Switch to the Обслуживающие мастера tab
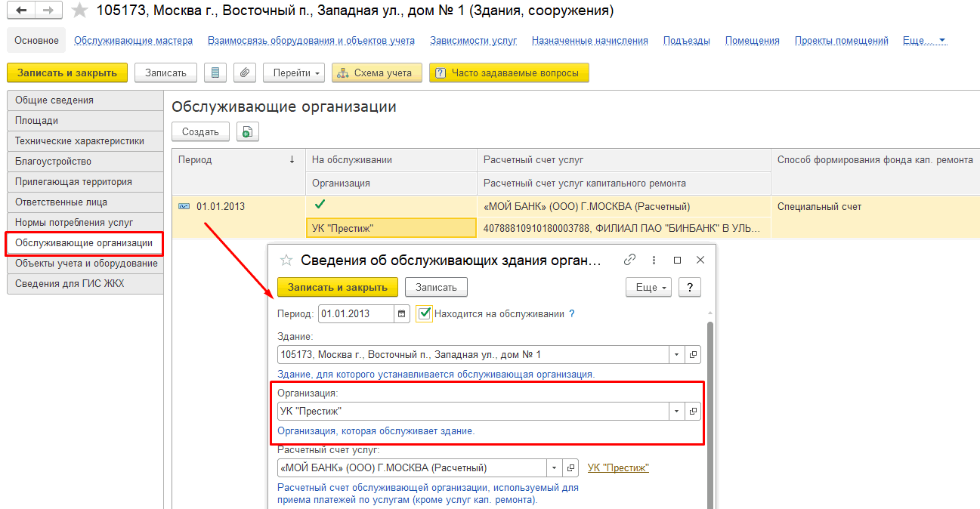Image resolution: width=980 pixels, height=509 pixels. click(133, 41)
